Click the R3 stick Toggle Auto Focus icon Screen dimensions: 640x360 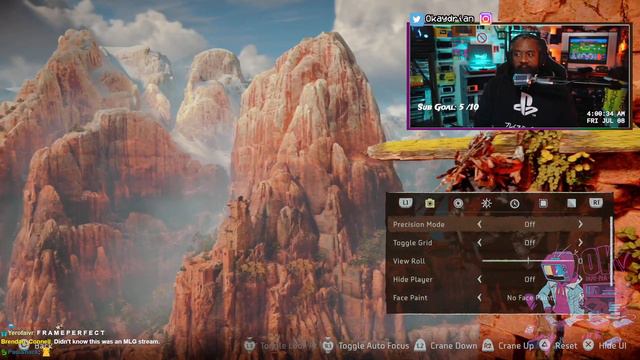(328, 346)
